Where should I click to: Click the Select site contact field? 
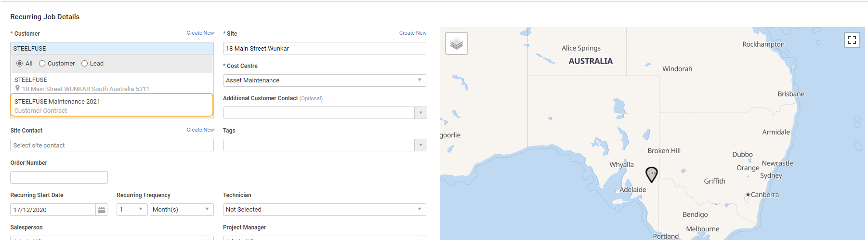coord(112,145)
